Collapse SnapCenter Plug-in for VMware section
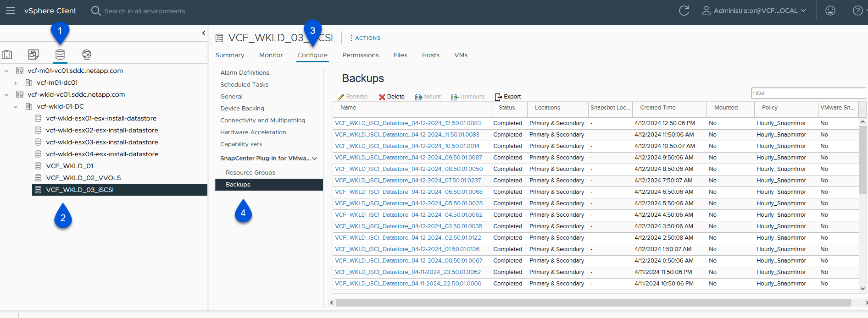868x318 pixels. pos(315,159)
